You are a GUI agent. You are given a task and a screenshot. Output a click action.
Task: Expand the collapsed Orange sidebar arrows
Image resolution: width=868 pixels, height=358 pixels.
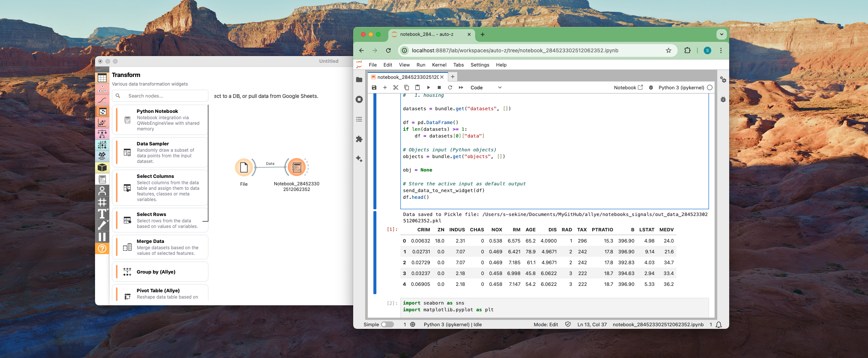click(99, 69)
